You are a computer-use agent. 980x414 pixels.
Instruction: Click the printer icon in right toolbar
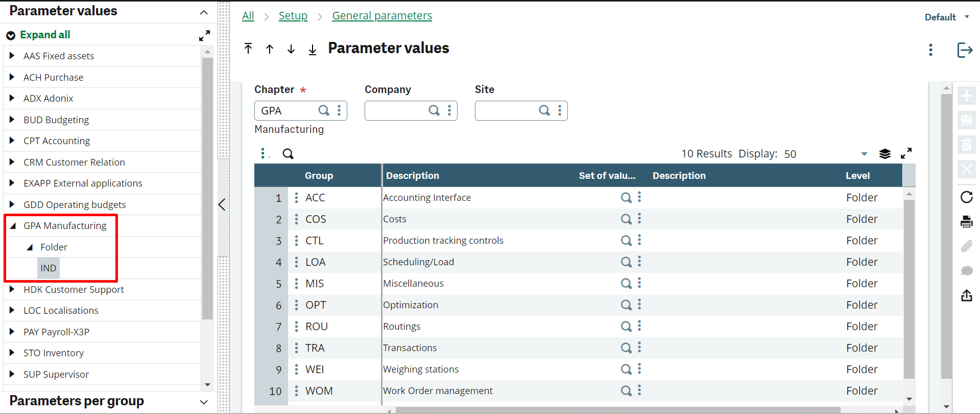966,222
